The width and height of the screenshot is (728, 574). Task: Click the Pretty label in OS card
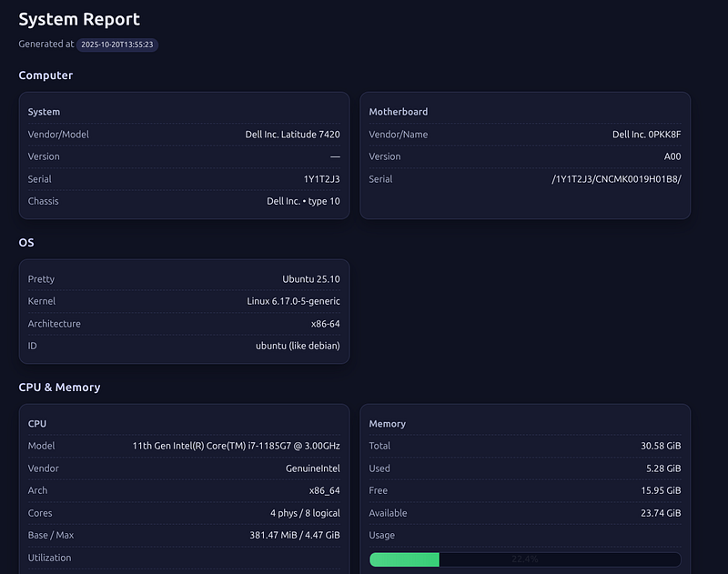tap(41, 279)
